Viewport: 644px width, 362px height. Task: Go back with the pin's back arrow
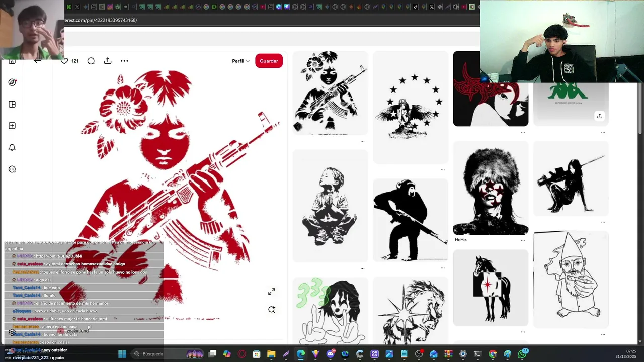pyautogui.click(x=38, y=61)
